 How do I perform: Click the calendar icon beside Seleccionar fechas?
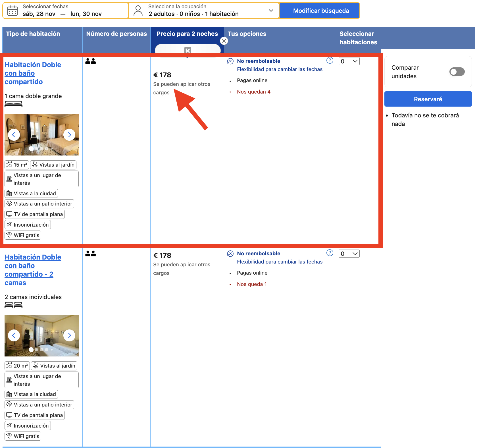(x=13, y=11)
